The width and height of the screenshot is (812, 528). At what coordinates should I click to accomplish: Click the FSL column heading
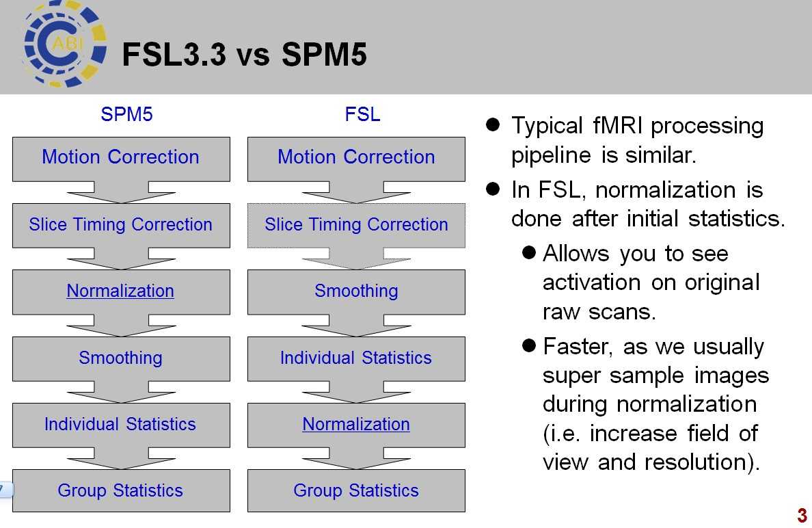coord(362,114)
